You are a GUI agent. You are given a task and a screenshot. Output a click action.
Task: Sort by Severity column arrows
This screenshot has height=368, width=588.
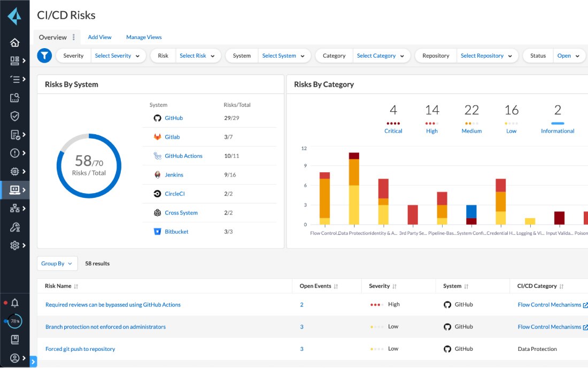click(x=394, y=286)
